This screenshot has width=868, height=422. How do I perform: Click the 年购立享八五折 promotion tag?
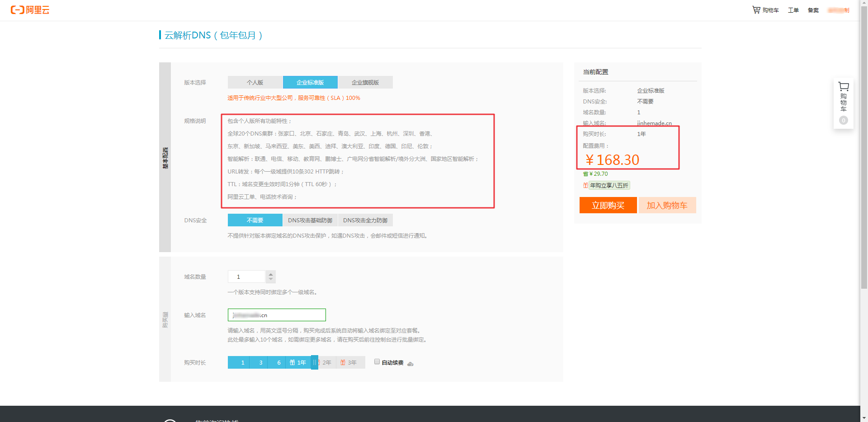click(x=609, y=185)
